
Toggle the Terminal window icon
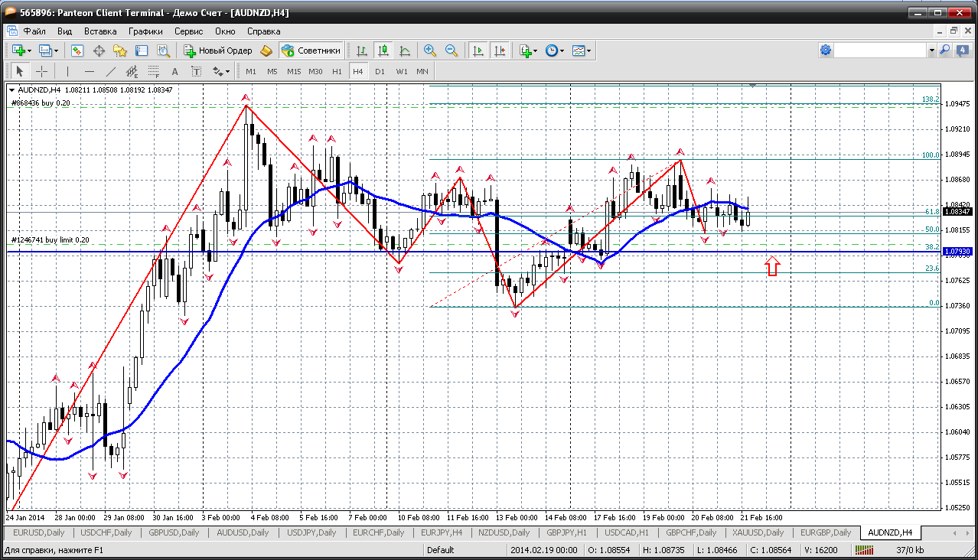[x=142, y=50]
